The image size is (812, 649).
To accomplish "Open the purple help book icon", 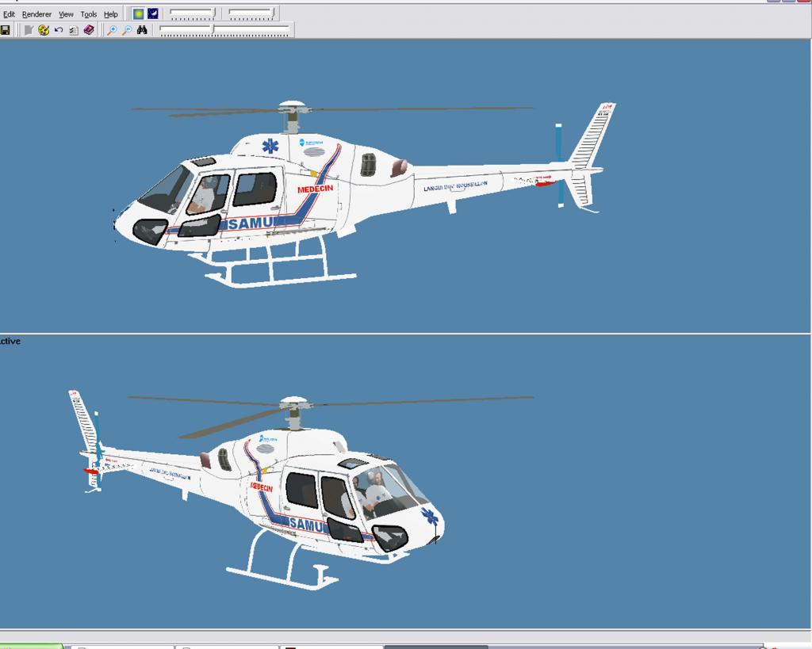I will coord(89,30).
